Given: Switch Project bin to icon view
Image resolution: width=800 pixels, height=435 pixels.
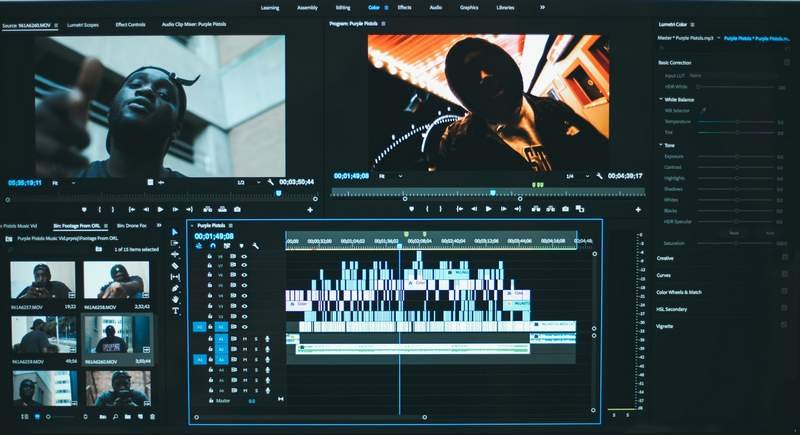Looking at the screenshot, I should [x=37, y=417].
